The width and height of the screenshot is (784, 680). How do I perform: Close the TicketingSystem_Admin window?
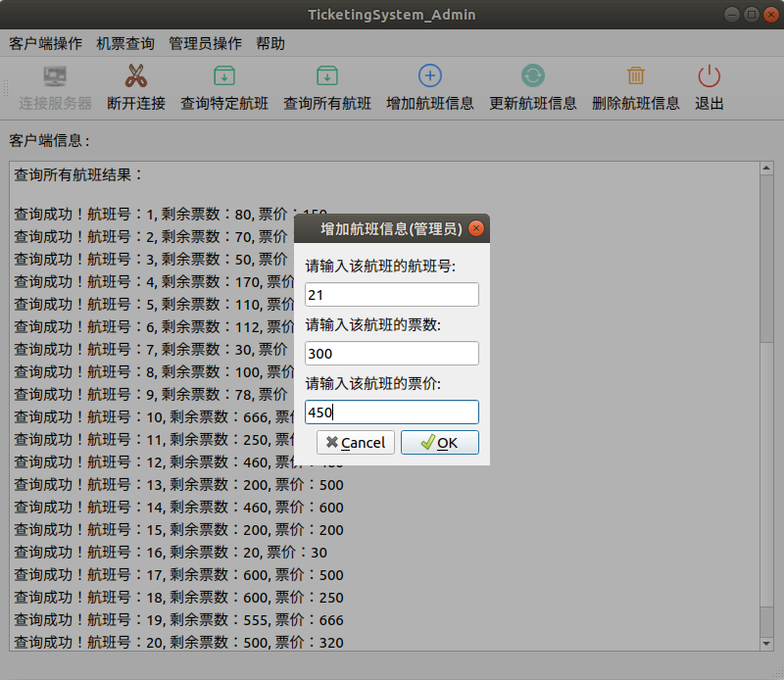[x=770, y=15]
